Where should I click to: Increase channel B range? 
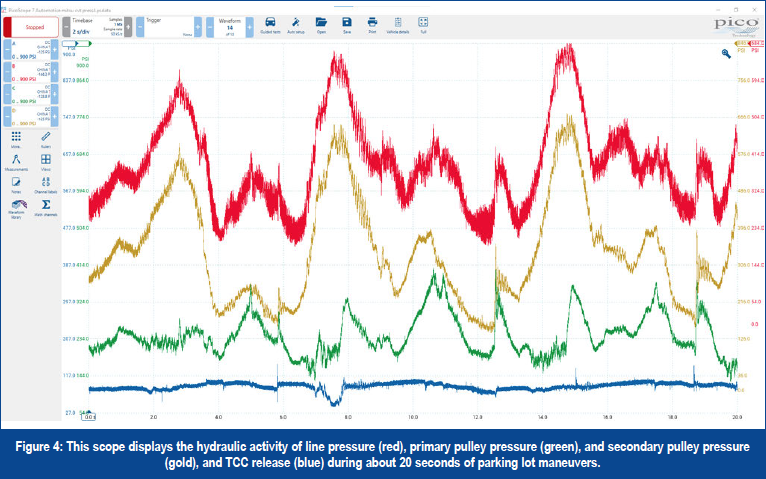tap(55, 72)
